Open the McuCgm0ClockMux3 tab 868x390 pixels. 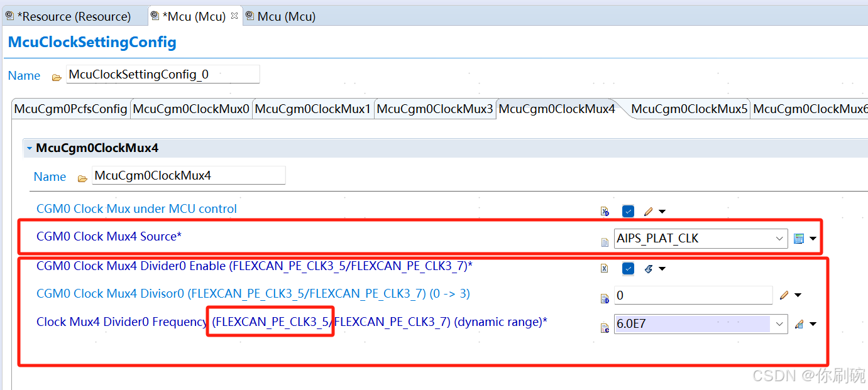(x=435, y=109)
